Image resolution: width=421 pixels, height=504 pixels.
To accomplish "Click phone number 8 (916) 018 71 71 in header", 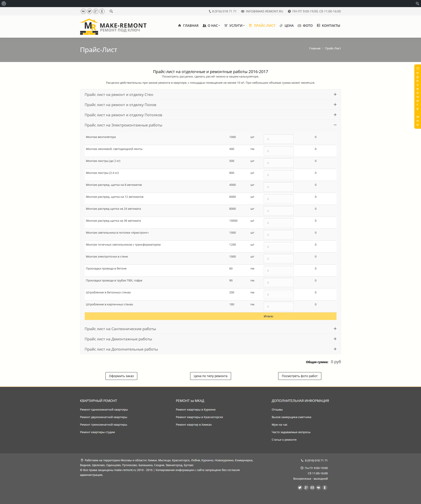I will pyautogui.click(x=223, y=11).
